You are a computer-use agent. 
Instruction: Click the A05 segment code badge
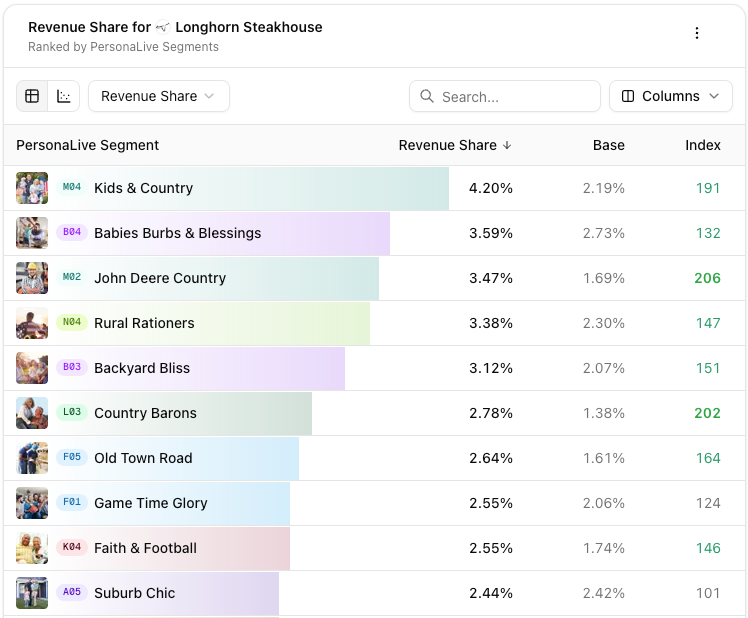72,592
